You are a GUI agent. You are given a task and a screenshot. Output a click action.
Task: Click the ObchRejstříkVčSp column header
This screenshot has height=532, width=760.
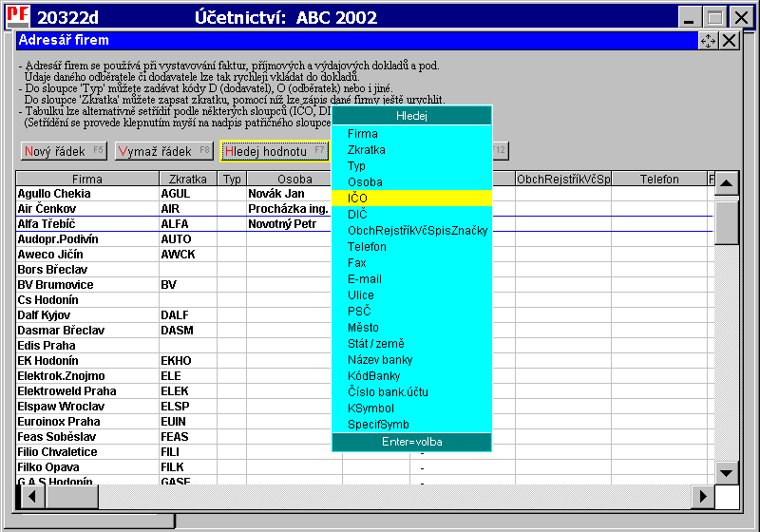click(563, 179)
